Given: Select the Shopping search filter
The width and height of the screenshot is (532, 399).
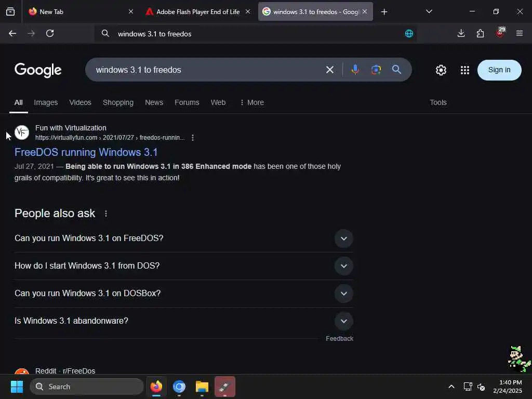Looking at the screenshot, I should 118,102.
